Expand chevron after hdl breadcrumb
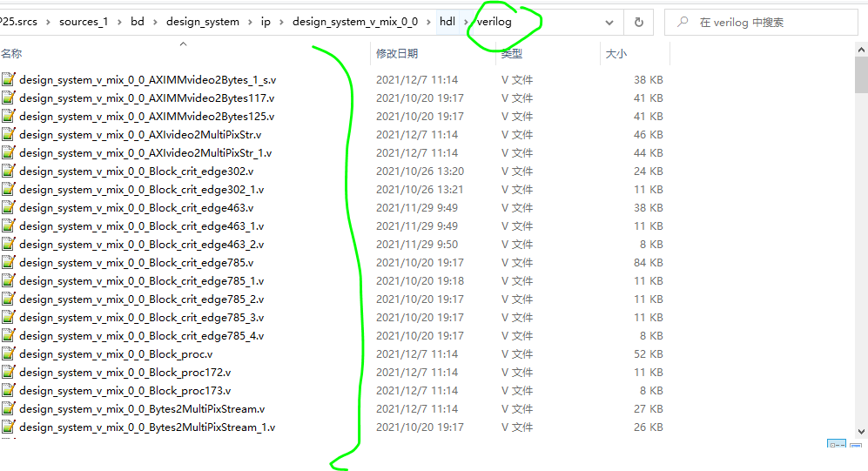Screen dimensions: 868x471 (x=466, y=22)
